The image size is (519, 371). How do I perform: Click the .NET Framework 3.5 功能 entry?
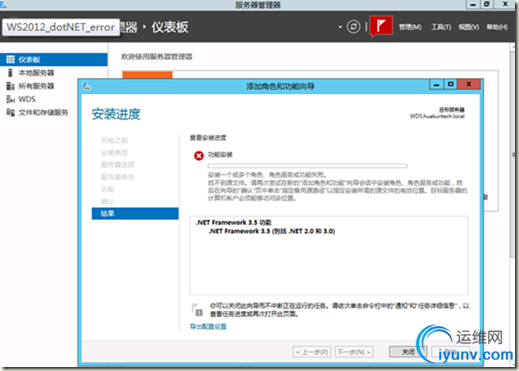pyautogui.click(x=233, y=222)
